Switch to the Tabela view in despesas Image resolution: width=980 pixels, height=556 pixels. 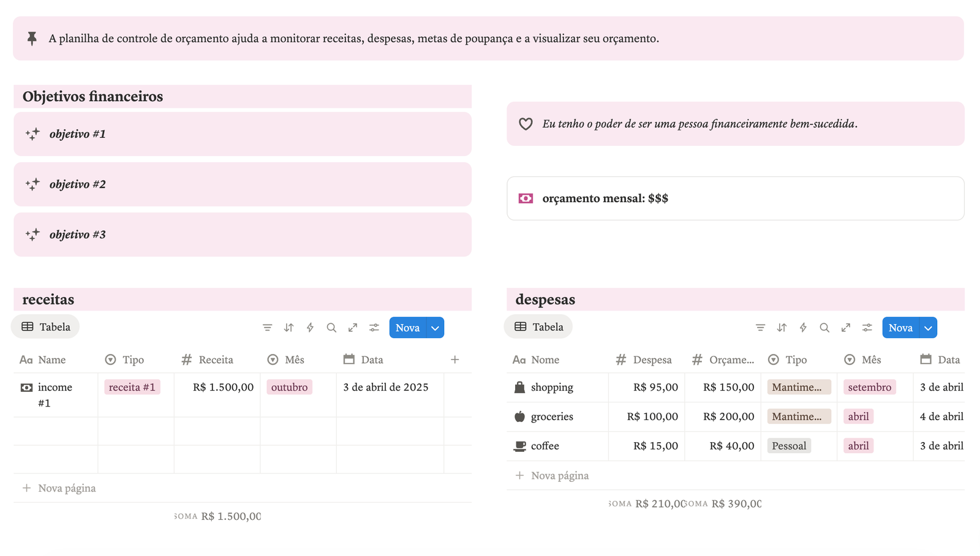pos(538,326)
